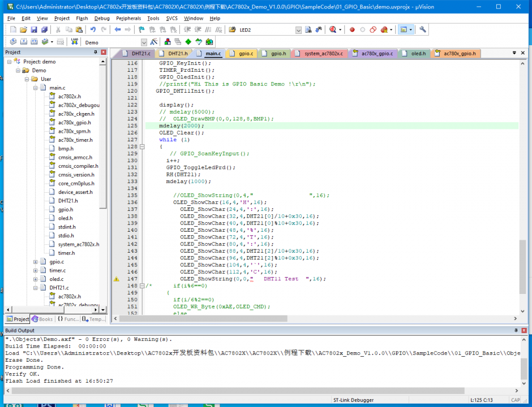Close the active editor tab
The image size is (532, 407).
(523, 53)
